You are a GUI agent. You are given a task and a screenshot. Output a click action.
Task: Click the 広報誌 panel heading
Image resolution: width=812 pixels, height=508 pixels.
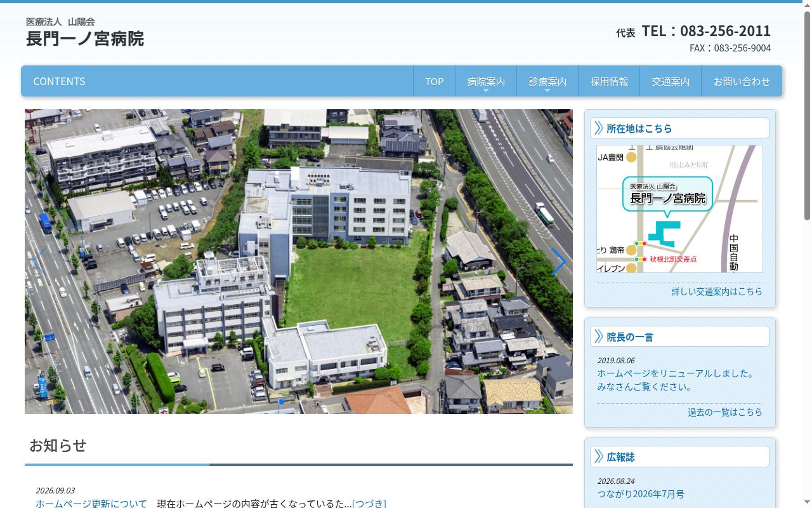click(679, 457)
